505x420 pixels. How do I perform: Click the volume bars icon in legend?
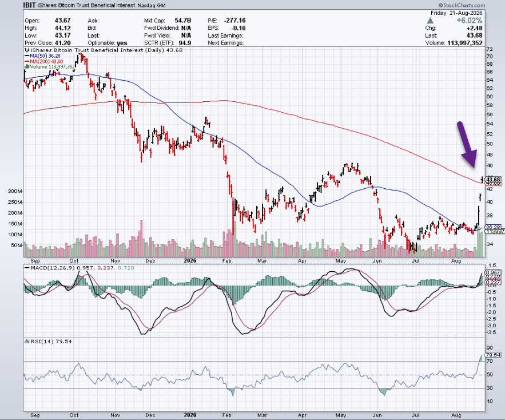tap(27, 66)
